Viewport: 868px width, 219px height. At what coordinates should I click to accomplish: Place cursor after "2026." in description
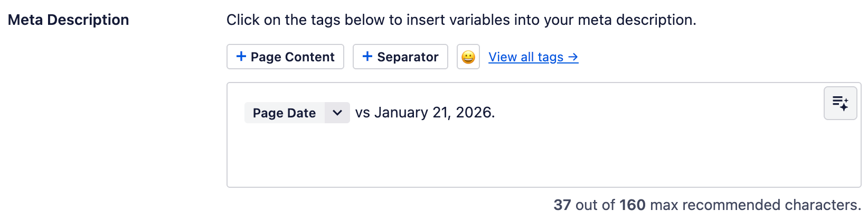click(x=495, y=113)
